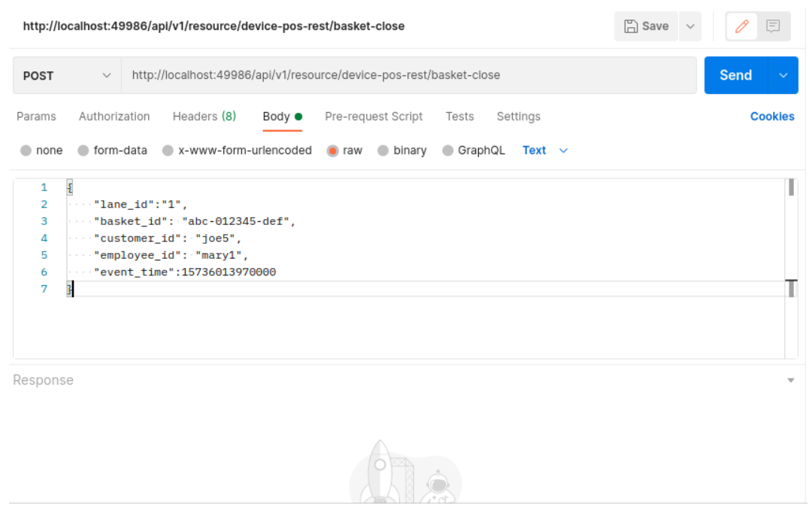This screenshot has height=511, width=812.
Task: Collapse the Response panel arrow
Action: pyautogui.click(x=791, y=380)
